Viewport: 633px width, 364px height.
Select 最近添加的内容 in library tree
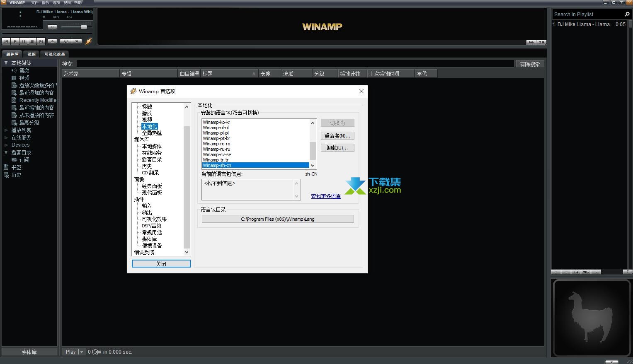point(36,93)
